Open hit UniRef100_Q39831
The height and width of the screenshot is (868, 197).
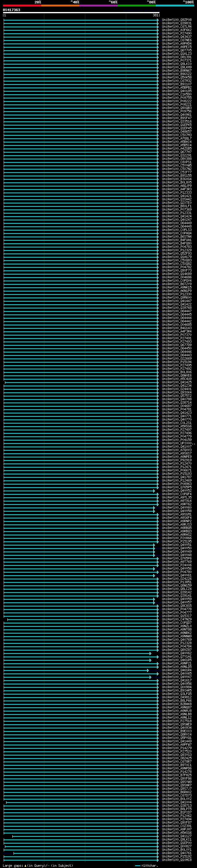tap(176, 23)
